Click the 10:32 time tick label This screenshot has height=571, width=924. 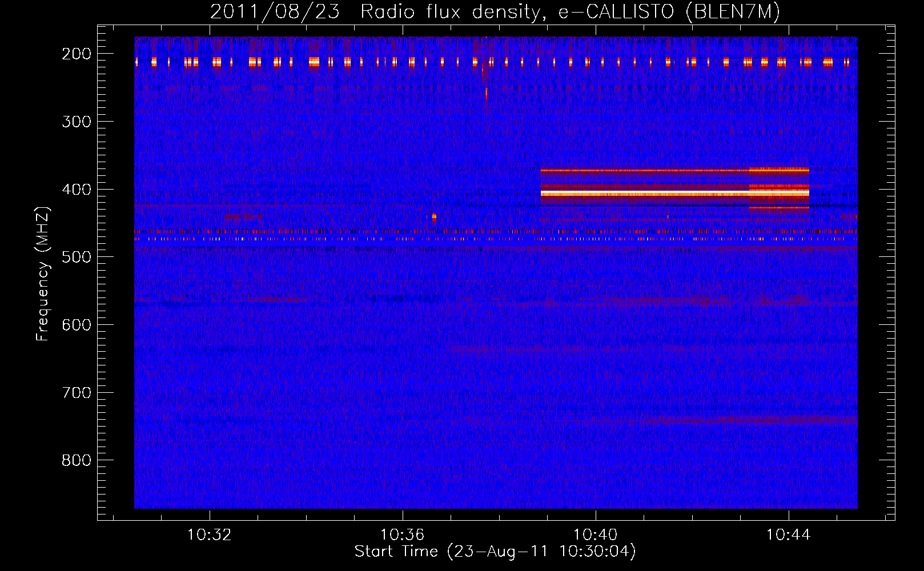click(x=210, y=535)
